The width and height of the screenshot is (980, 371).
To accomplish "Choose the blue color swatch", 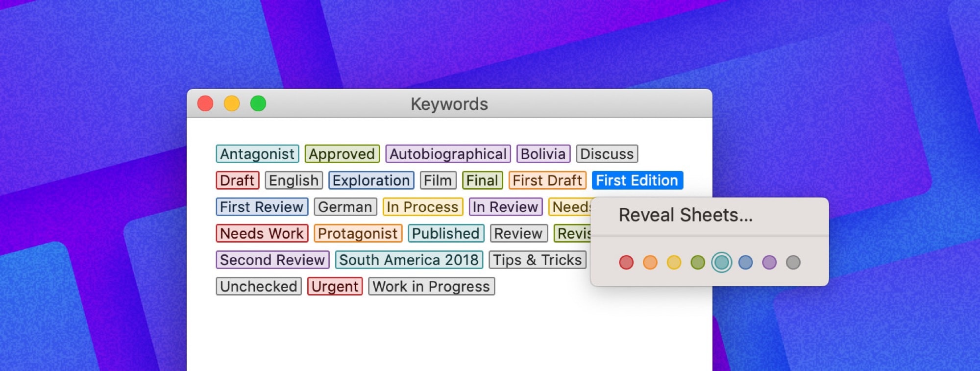I will [x=745, y=263].
